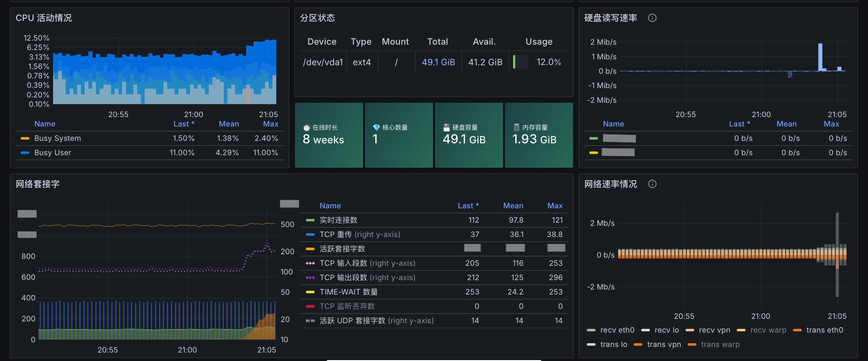This screenshot has height=361, width=868.
Task: Click the 12.0% usage gauge bar
Action: coord(520,62)
